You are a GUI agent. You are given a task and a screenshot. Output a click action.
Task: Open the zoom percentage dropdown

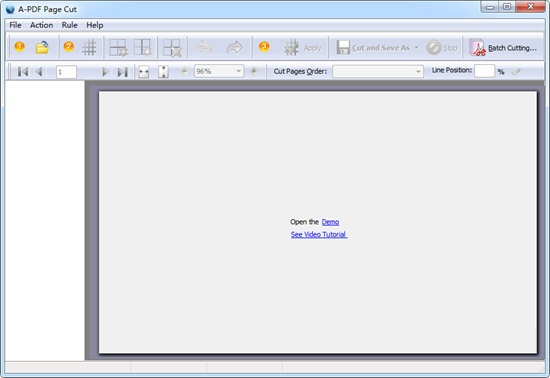[x=239, y=71]
